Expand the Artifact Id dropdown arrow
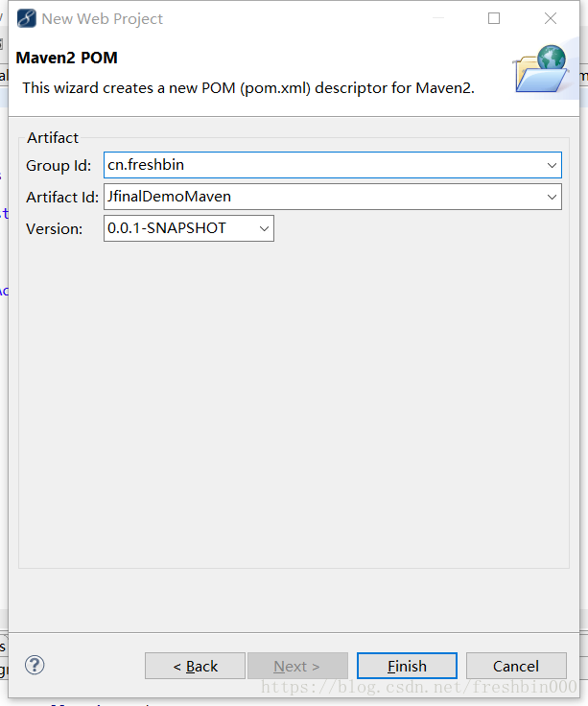The image size is (588, 706). 552,197
